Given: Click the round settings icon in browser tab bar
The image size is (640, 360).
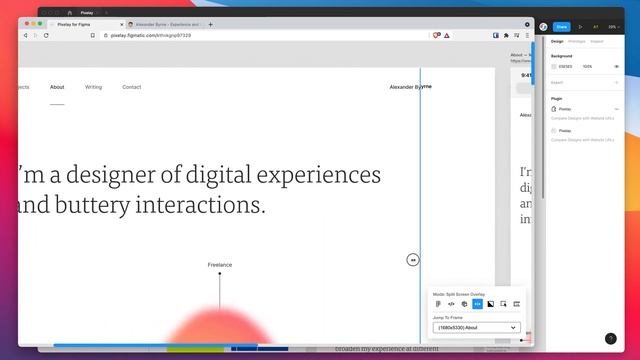Looking at the screenshot, I should pos(527,24).
